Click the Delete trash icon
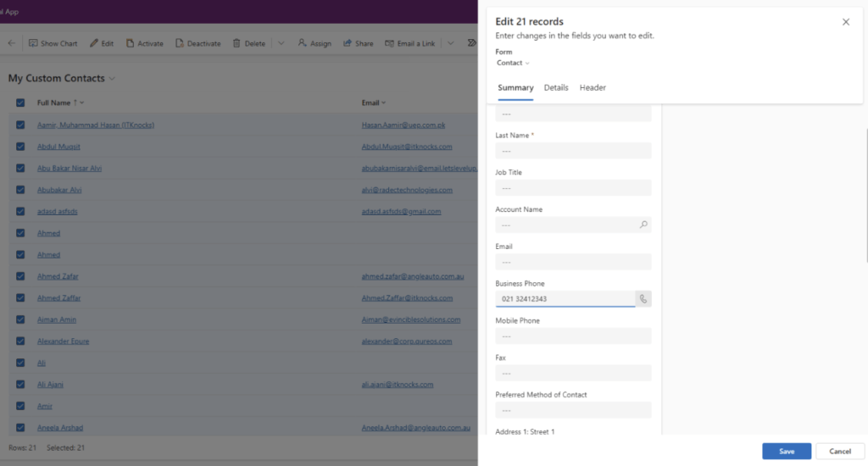This screenshot has width=868, height=466. coord(237,43)
